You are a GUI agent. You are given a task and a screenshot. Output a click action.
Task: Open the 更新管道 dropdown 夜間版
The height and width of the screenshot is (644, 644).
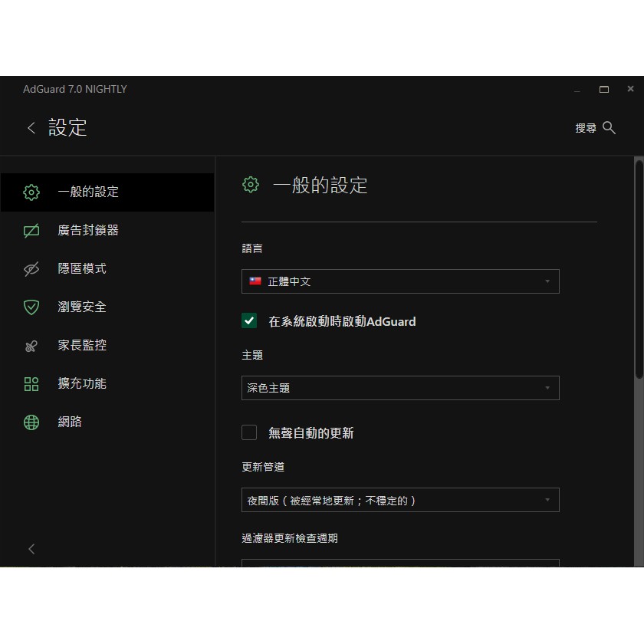(400, 500)
